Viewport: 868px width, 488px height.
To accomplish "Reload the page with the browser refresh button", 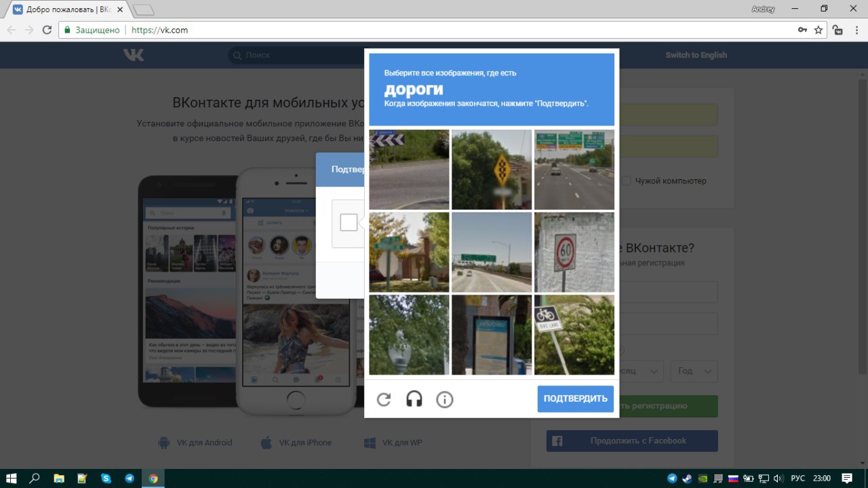I will click(x=47, y=30).
